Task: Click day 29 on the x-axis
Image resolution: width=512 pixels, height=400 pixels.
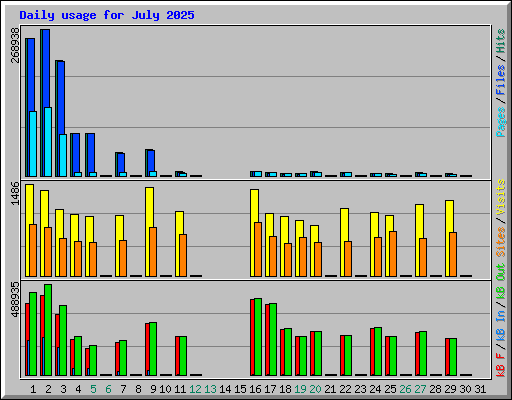Action: (450, 389)
